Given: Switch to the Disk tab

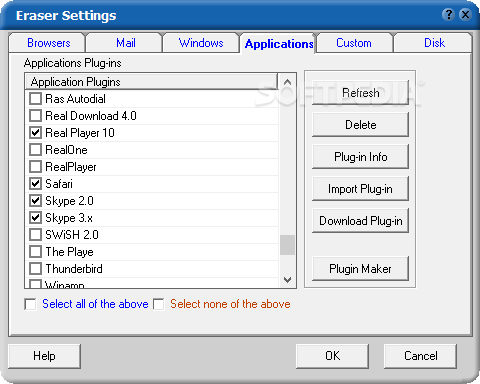Looking at the screenshot, I should click(x=434, y=43).
